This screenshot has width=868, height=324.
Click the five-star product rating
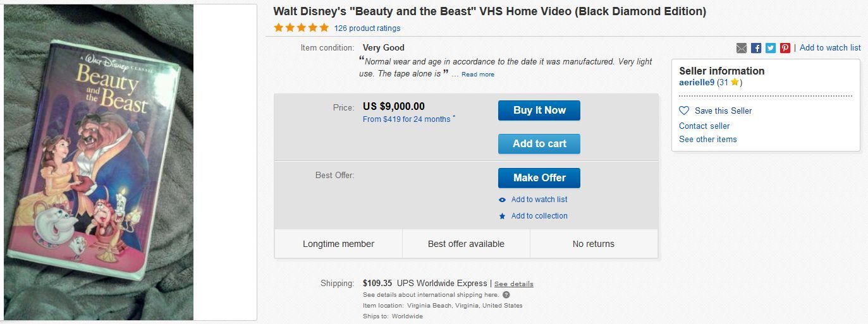tap(302, 28)
